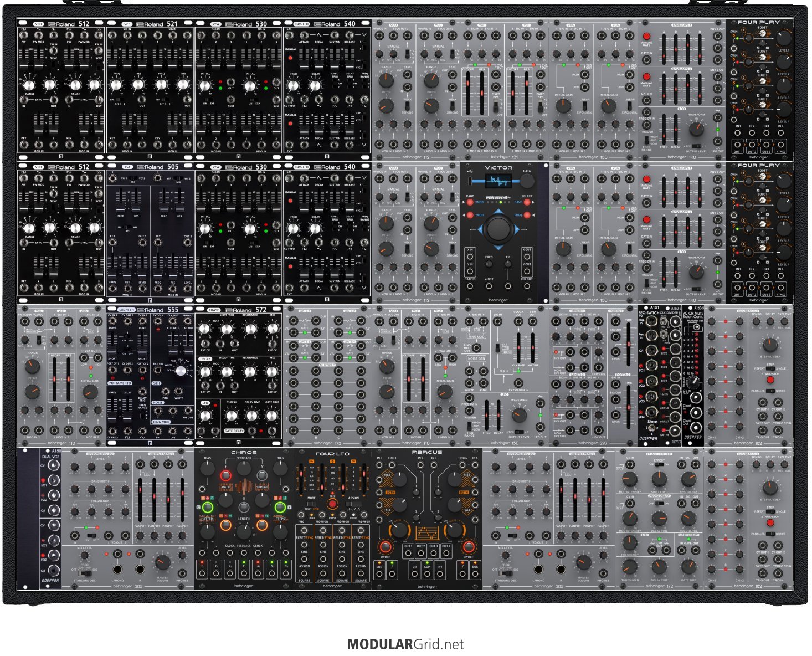Viewport: 812px width, 656px height.
Task: Select the Y OUT jack on Victor
Action: click(527, 271)
